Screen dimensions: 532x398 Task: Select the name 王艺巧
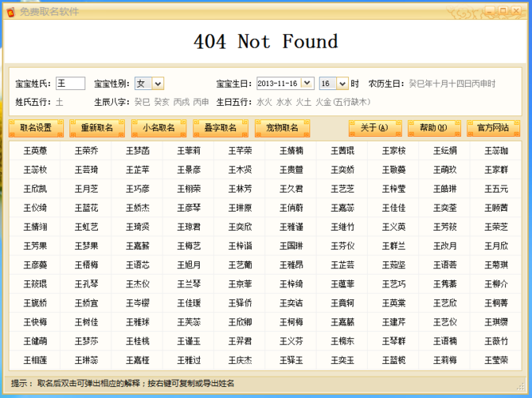[x=393, y=283]
